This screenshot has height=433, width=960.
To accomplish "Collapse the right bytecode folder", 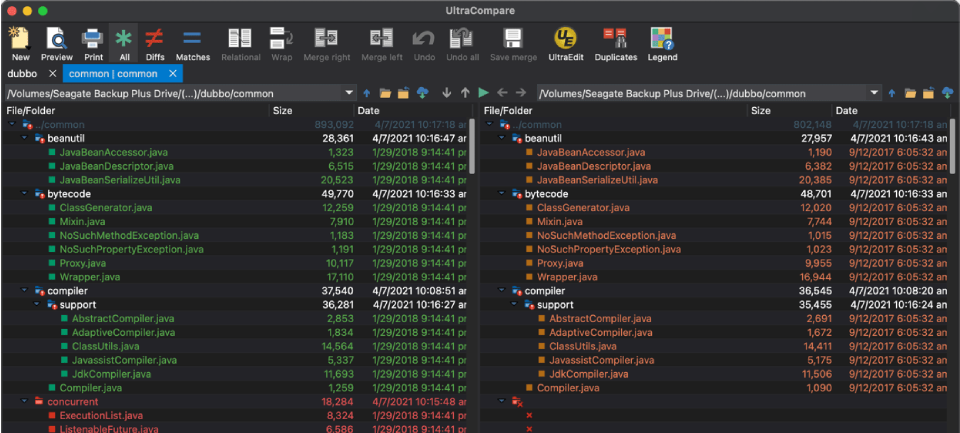I will point(501,194).
